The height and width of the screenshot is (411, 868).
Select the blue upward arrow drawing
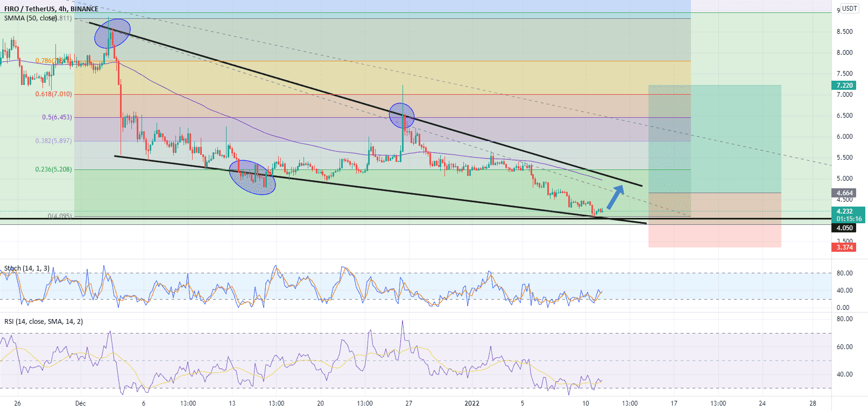(615, 197)
